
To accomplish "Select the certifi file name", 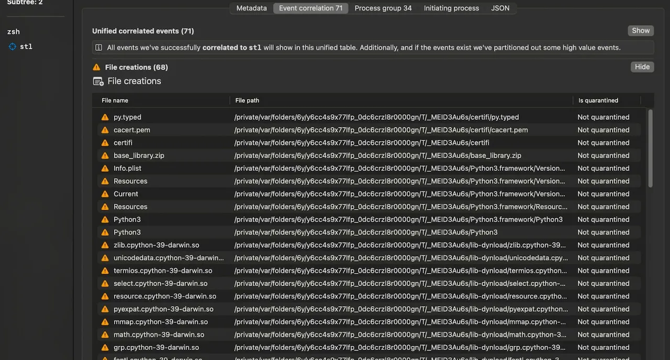I will (x=123, y=143).
